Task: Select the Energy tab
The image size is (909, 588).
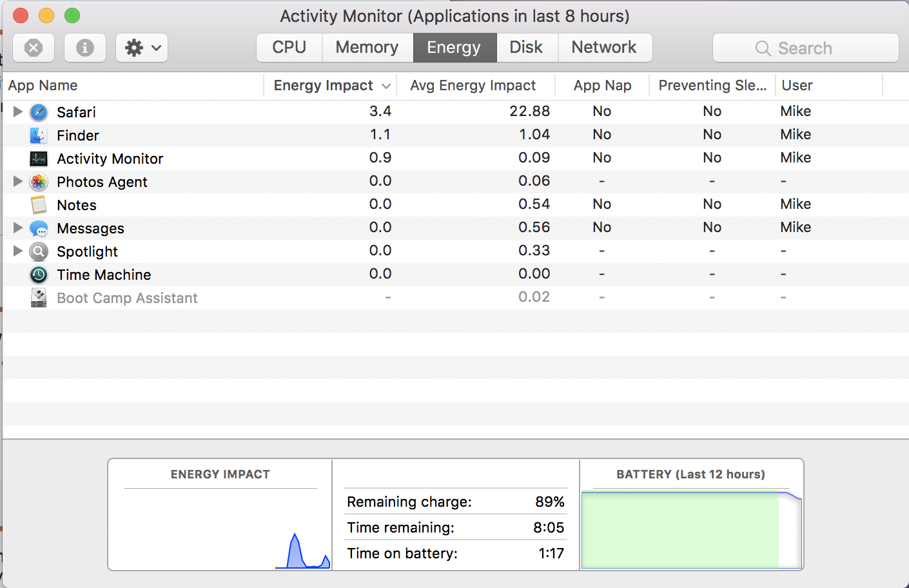Action: point(454,48)
